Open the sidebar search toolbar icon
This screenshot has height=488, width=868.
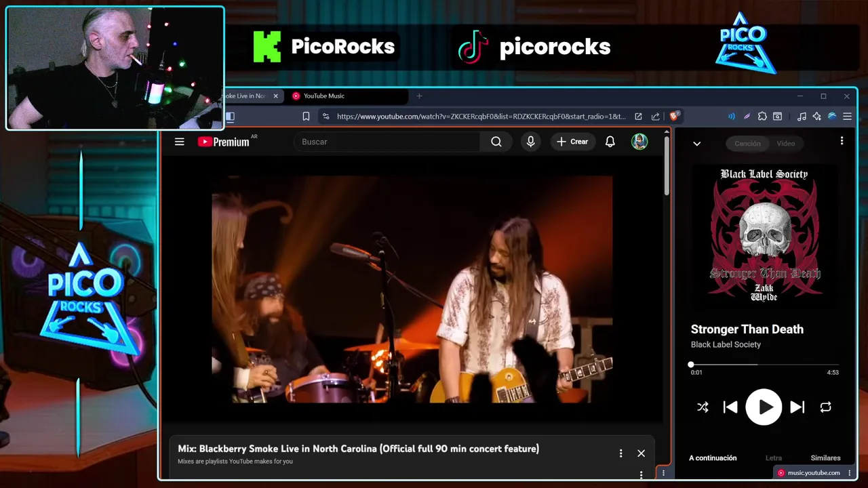point(778,117)
